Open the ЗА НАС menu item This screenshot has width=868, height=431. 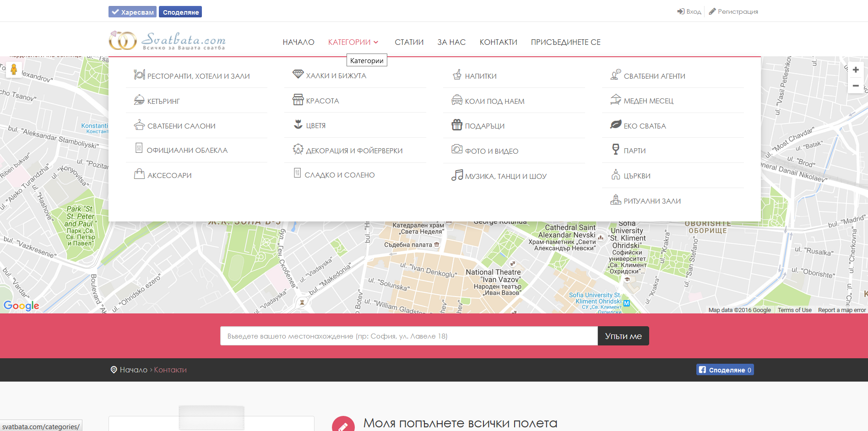click(x=451, y=42)
